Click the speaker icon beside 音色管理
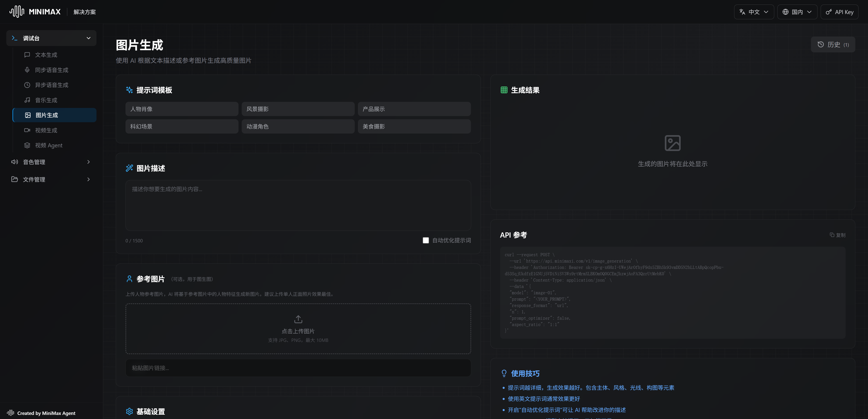Viewport: 868px width, 419px height. (14, 162)
